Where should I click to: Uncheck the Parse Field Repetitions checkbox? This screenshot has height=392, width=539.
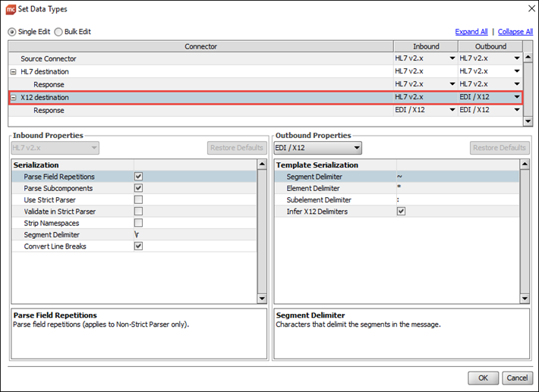click(138, 177)
